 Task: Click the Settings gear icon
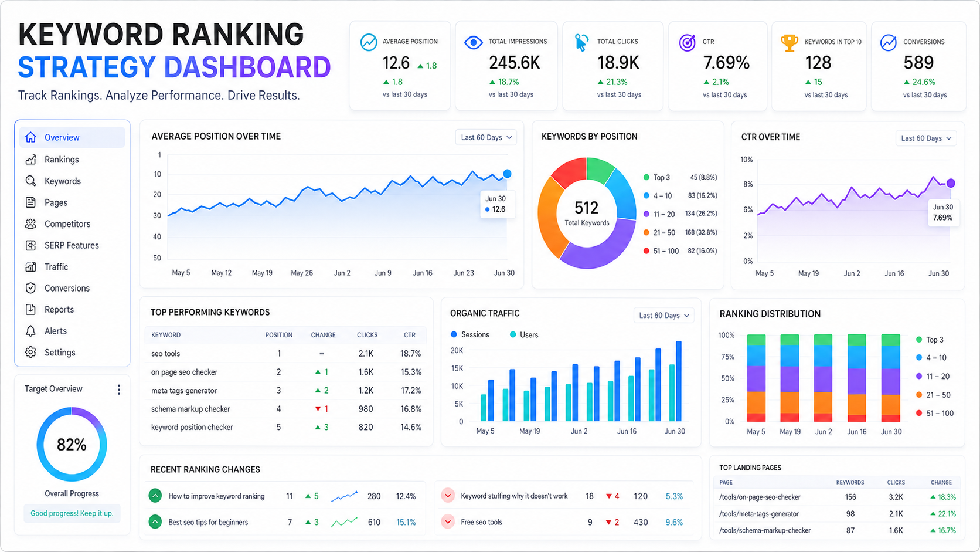[31, 352]
